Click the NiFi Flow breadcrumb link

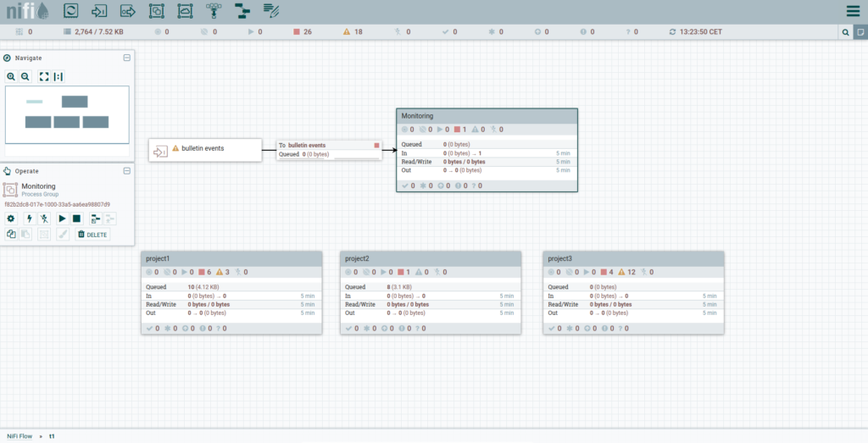click(x=19, y=436)
